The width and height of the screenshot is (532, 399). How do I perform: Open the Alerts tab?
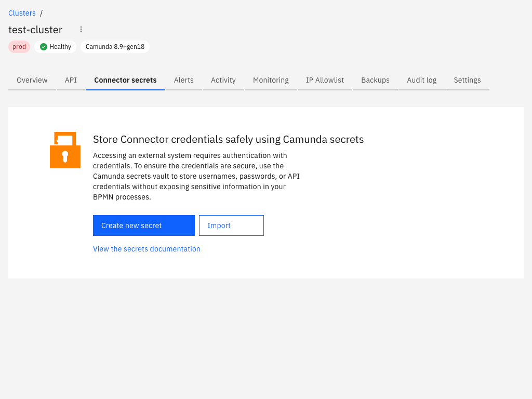183,81
